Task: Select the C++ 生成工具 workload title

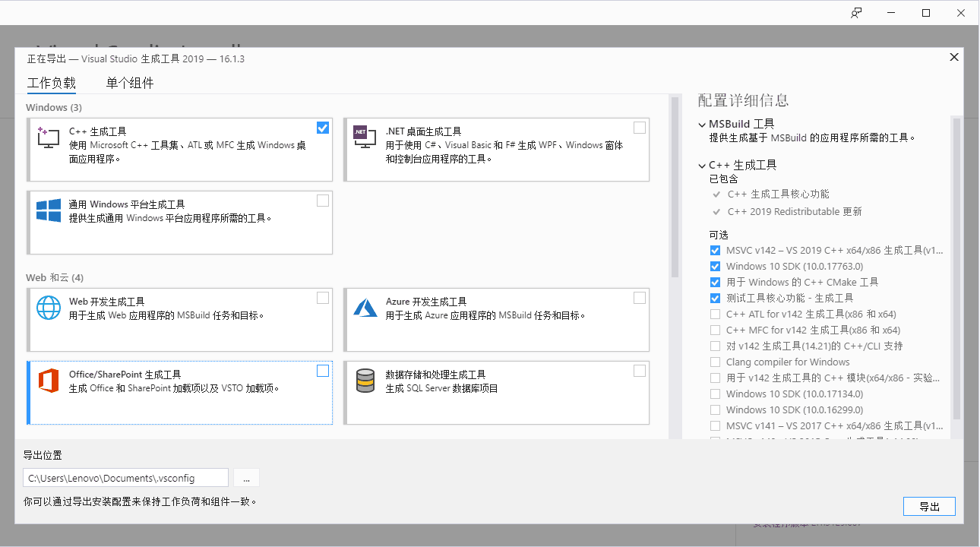Action: pos(97,131)
